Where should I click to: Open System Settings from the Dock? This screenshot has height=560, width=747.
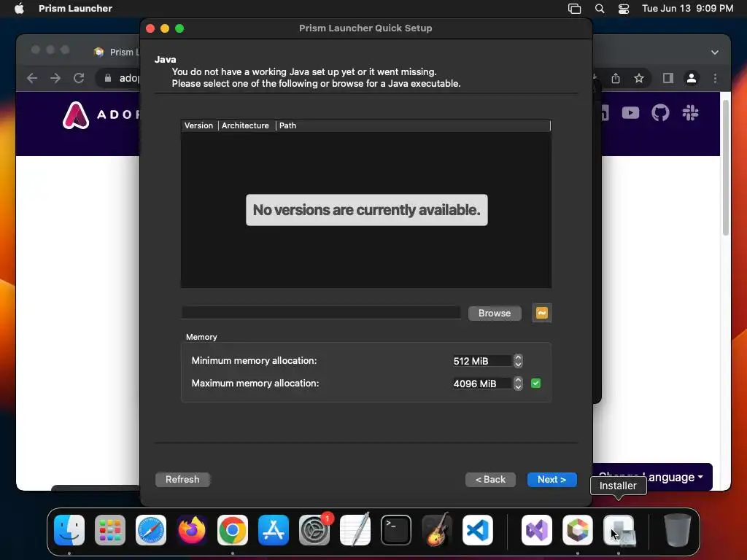click(314, 530)
